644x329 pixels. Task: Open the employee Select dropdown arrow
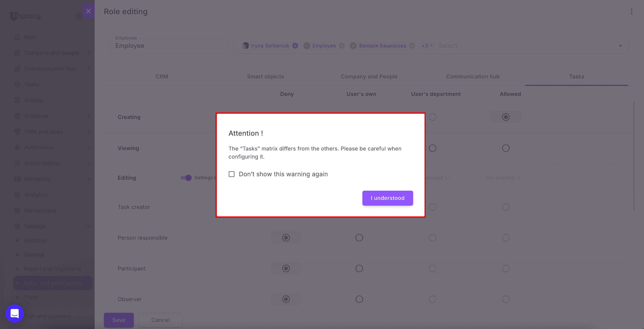(621, 46)
